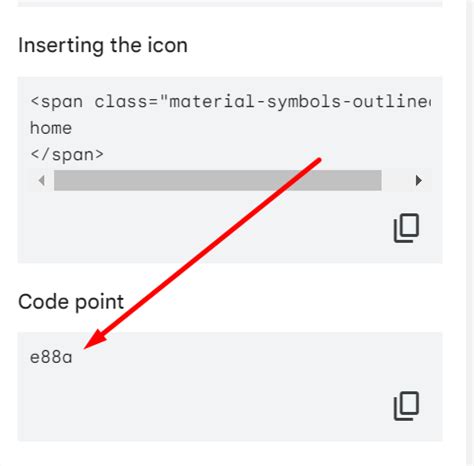This screenshot has height=466, width=474.
Task: Click the left scroll arrow of snippet
Action: coord(42,180)
